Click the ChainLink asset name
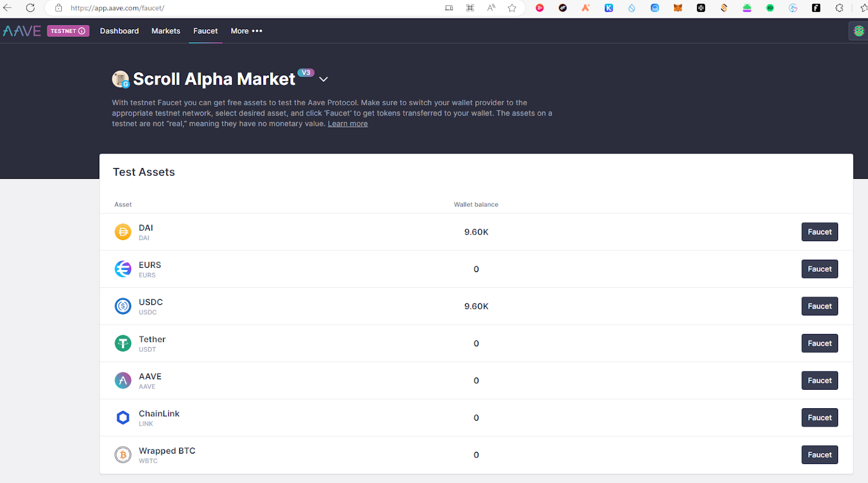The width and height of the screenshot is (868, 483). [159, 414]
